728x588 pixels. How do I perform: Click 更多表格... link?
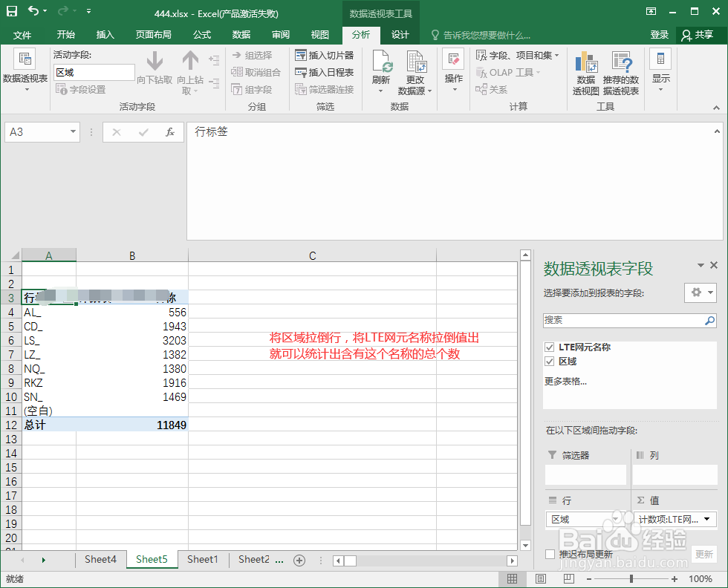point(565,382)
